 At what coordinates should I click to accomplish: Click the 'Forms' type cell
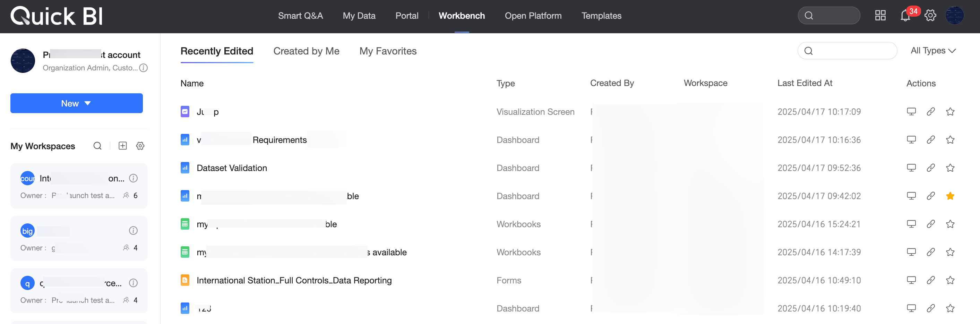pyautogui.click(x=509, y=280)
